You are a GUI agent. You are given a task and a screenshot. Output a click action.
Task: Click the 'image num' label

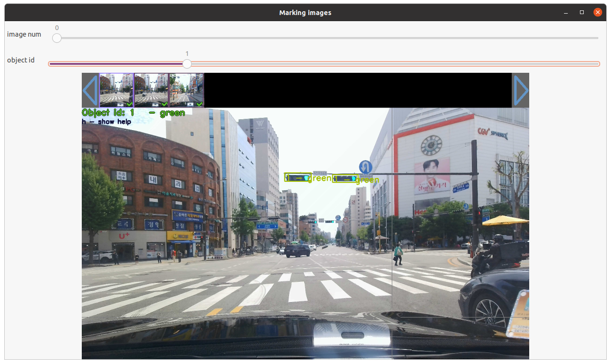24,34
